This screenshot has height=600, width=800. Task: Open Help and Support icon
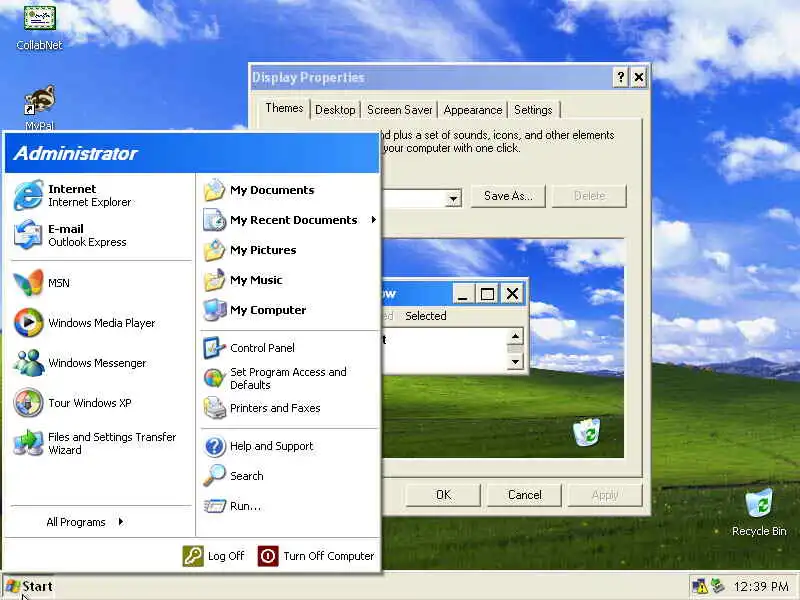pyautogui.click(x=214, y=446)
